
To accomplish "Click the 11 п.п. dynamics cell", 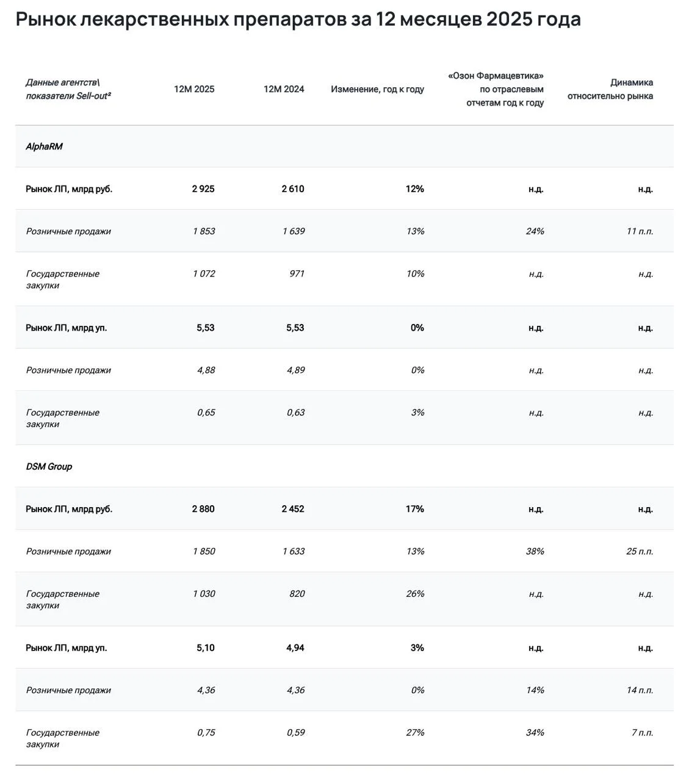I will point(640,231).
